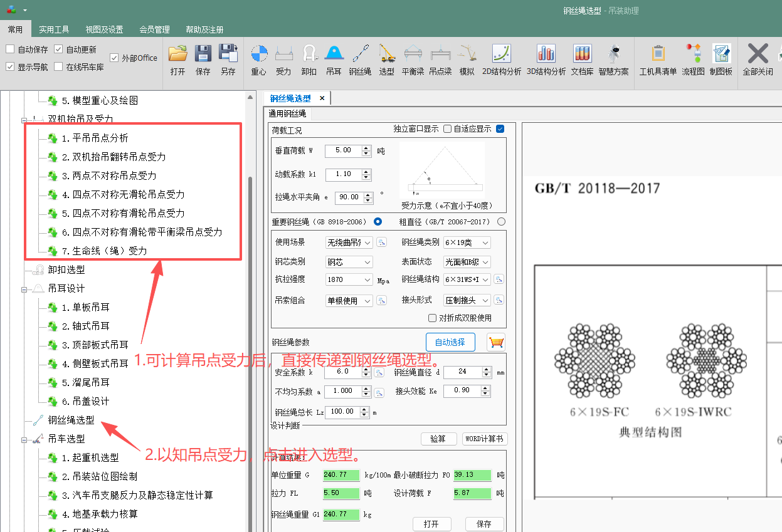Screen dimensions: 782x532
Task: Uncheck the 自适应显示 checkbox
Action: (x=500, y=129)
